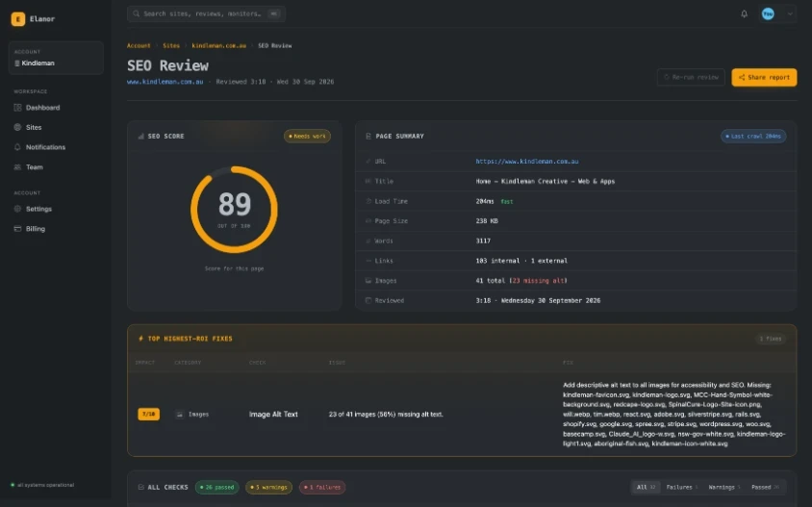The image size is (812, 507).
Task: Click the 7/10 impact badge
Action: (x=148, y=415)
